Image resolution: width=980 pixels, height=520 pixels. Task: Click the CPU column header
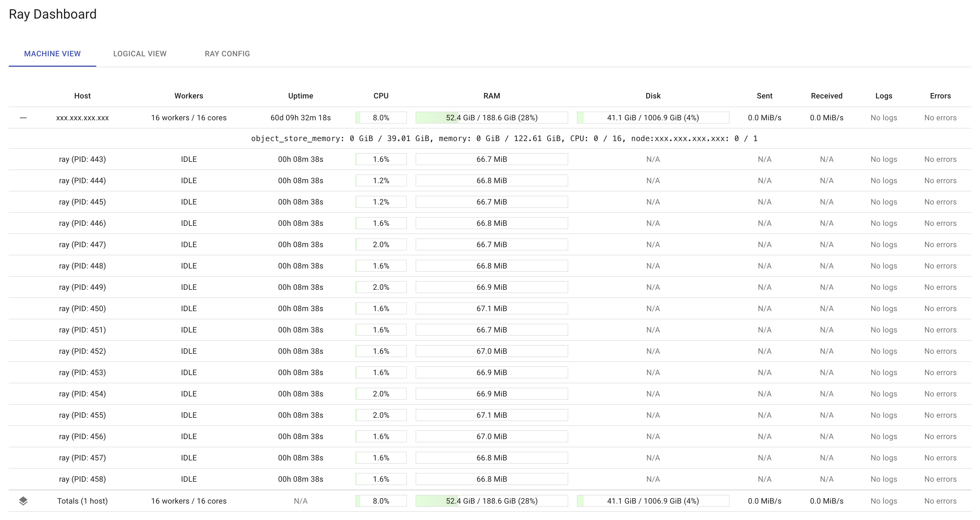(x=380, y=96)
